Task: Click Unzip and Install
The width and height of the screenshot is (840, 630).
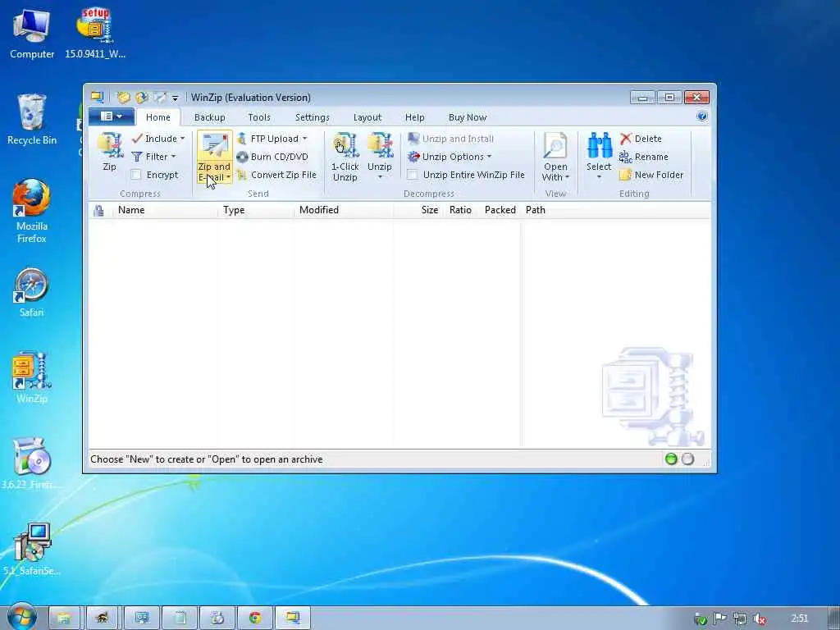Action: pyautogui.click(x=450, y=139)
